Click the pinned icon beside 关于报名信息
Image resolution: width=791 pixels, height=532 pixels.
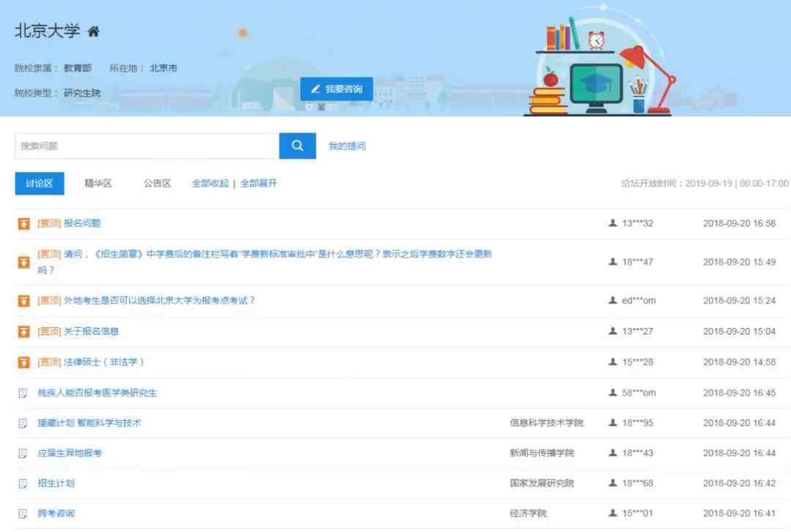(x=23, y=331)
